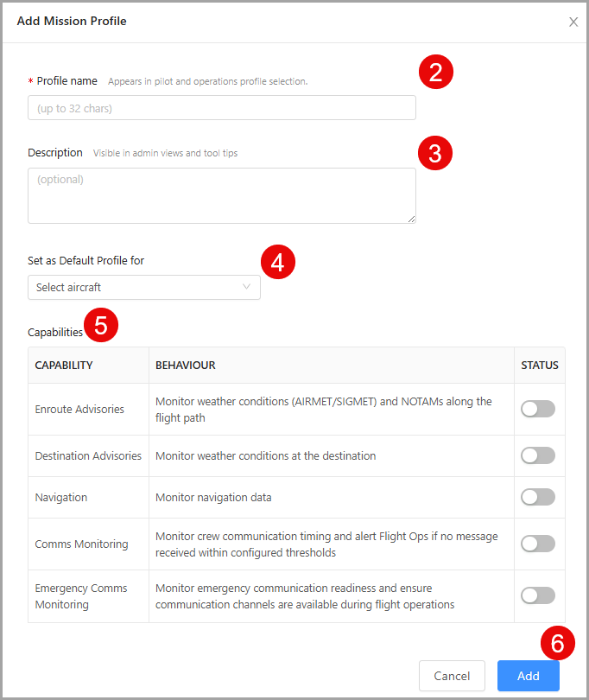This screenshot has height=700, width=589.
Task: Close the Add Mission Profile dialog
Action: pyautogui.click(x=573, y=22)
